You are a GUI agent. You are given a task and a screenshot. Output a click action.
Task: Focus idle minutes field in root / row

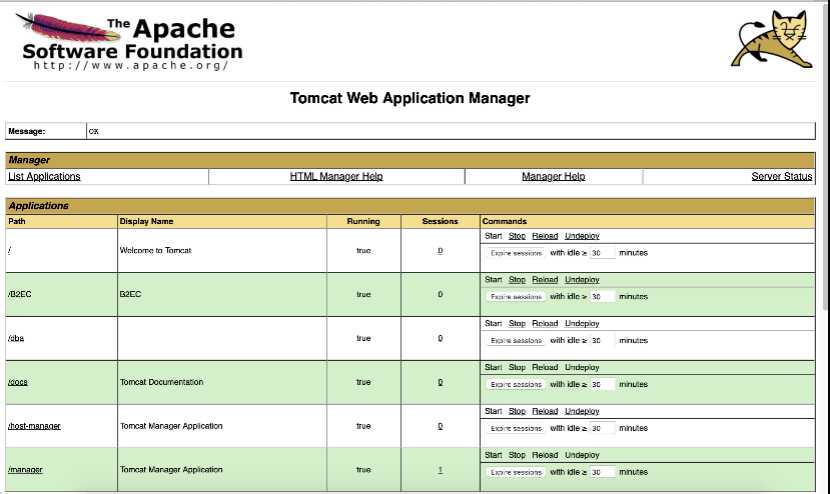pos(603,253)
